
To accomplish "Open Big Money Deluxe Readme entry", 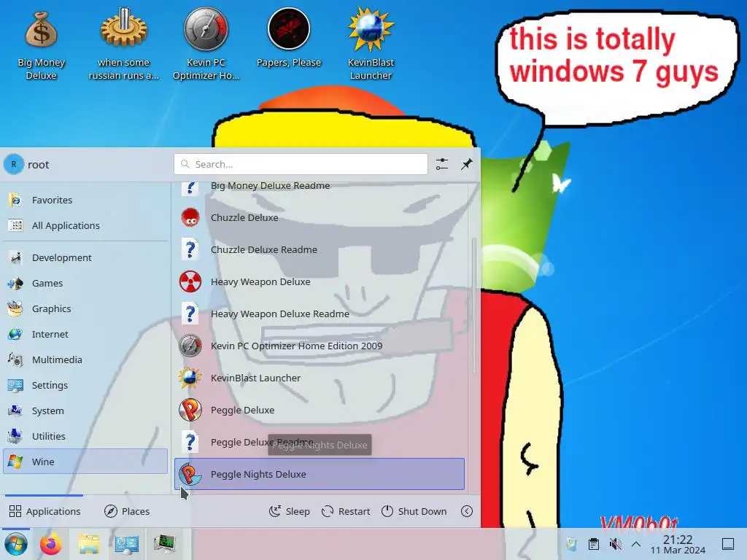I will [320, 188].
